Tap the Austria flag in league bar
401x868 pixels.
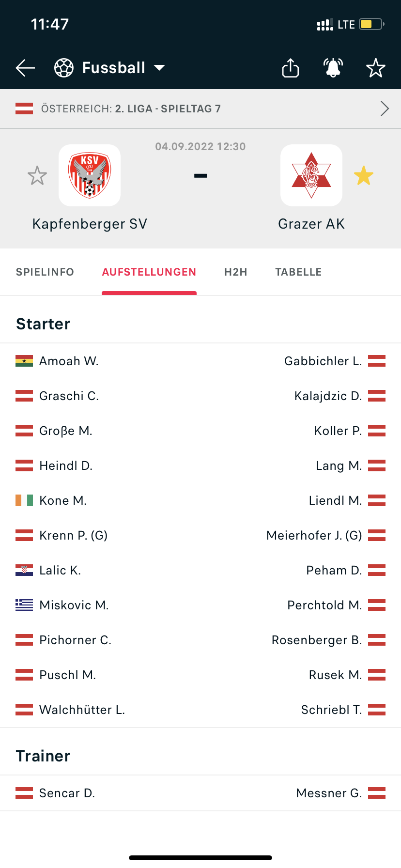24,108
